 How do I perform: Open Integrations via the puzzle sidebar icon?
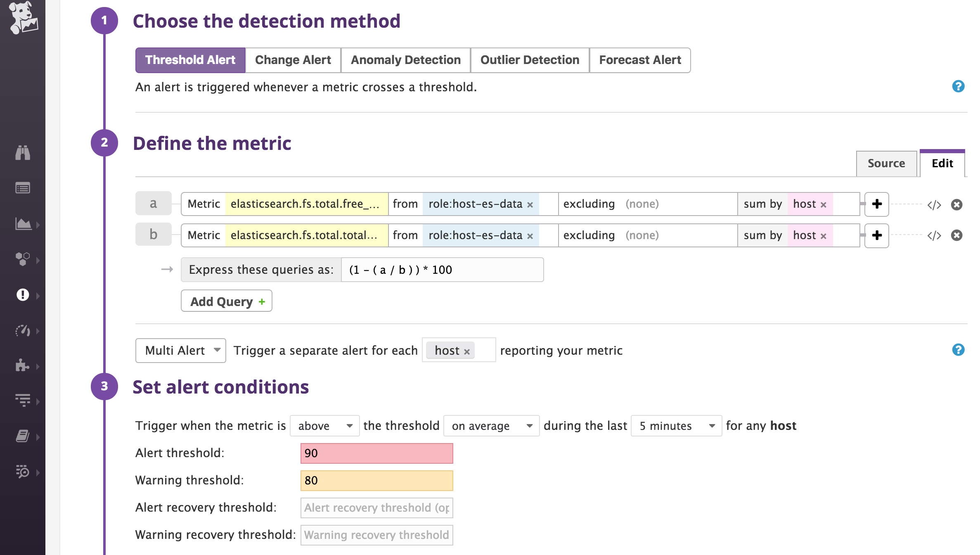coord(24,366)
